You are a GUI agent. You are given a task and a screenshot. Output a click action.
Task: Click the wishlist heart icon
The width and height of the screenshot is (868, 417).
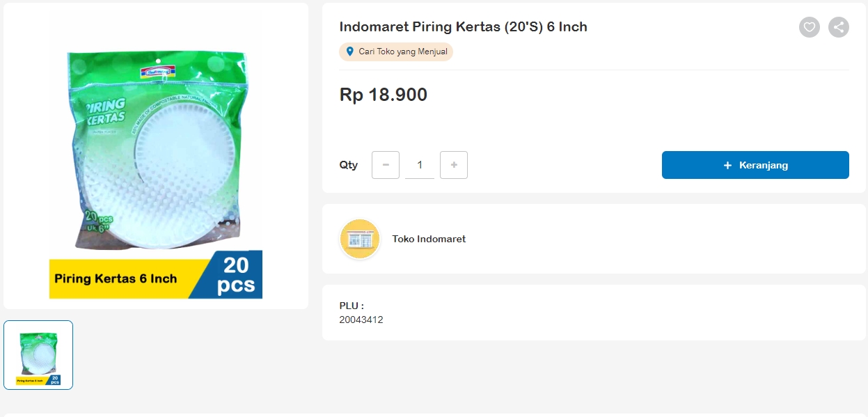pos(809,27)
